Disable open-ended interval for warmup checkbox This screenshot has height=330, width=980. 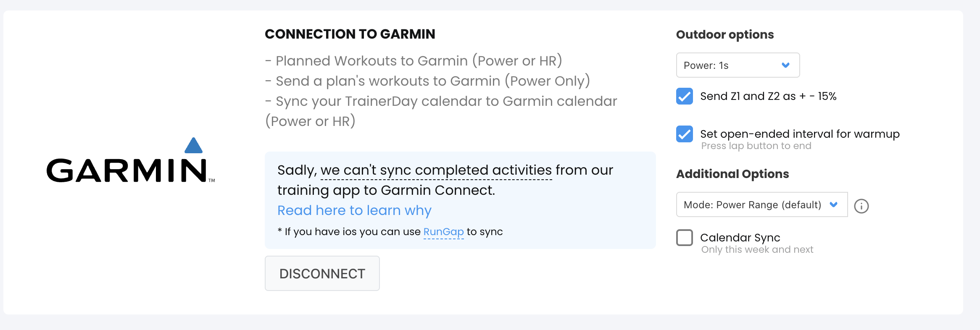click(x=685, y=134)
